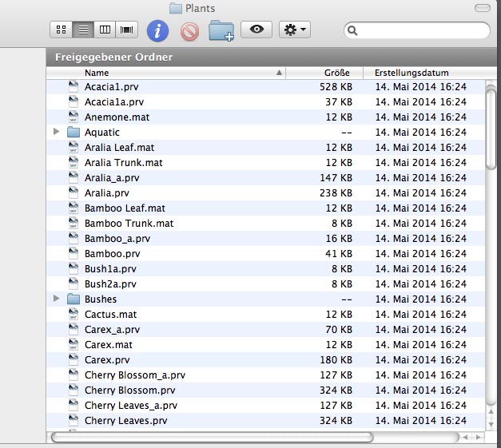Viewport: 501px width, 448px height.
Task: Click Cherry Blossom_a.prv file name
Action: coord(135,375)
